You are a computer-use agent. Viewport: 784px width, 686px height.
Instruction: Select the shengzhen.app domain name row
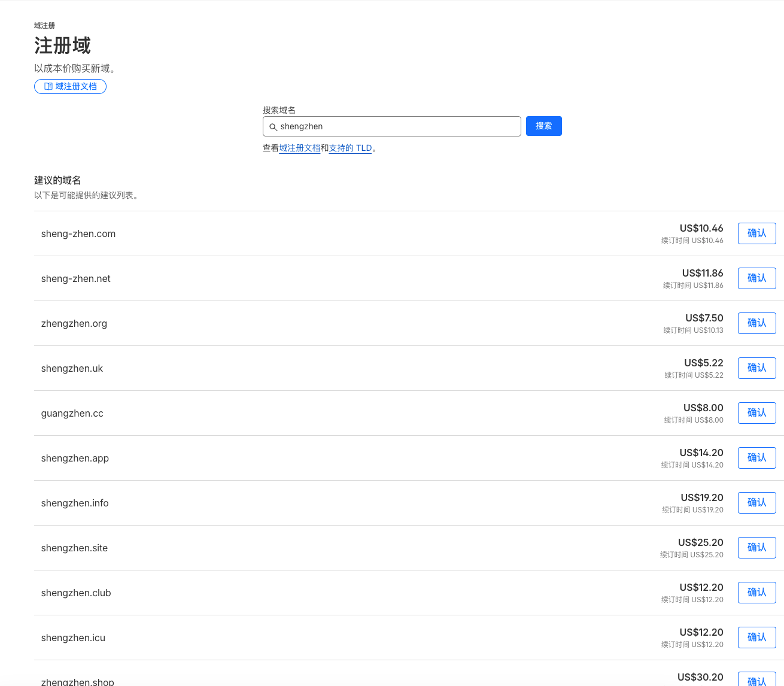(75, 459)
